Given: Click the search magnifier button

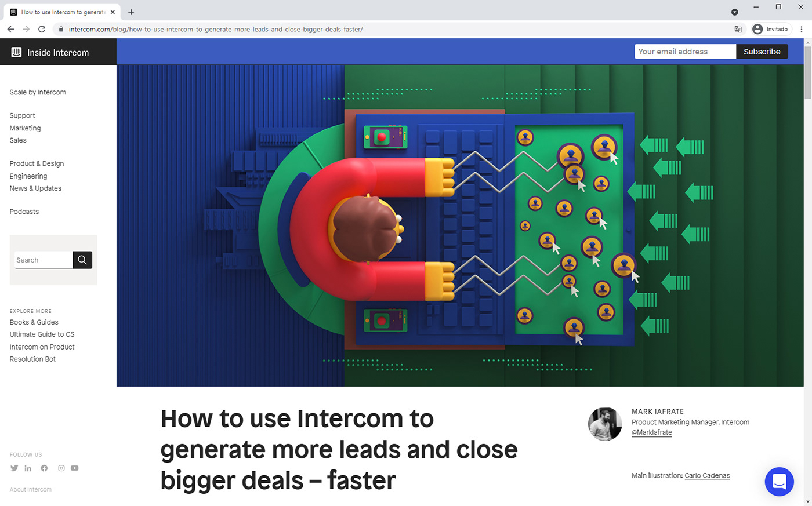Looking at the screenshot, I should click(x=82, y=260).
